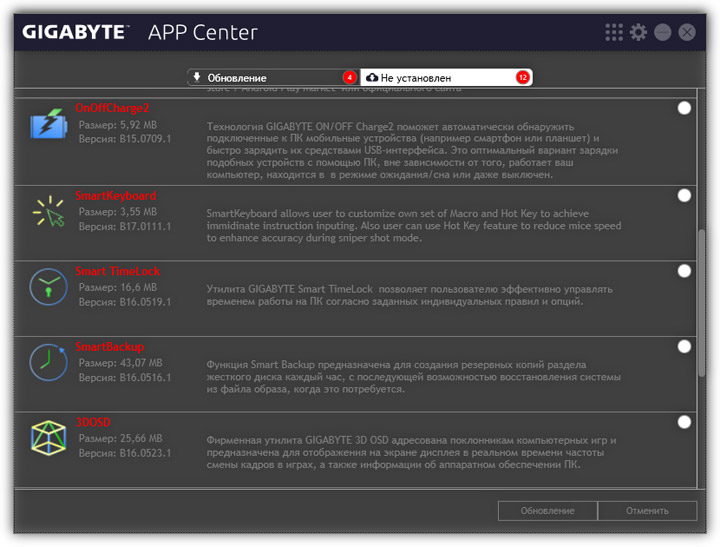720x547 pixels.
Task: Click the GIGABYTE logo
Action: (x=75, y=33)
